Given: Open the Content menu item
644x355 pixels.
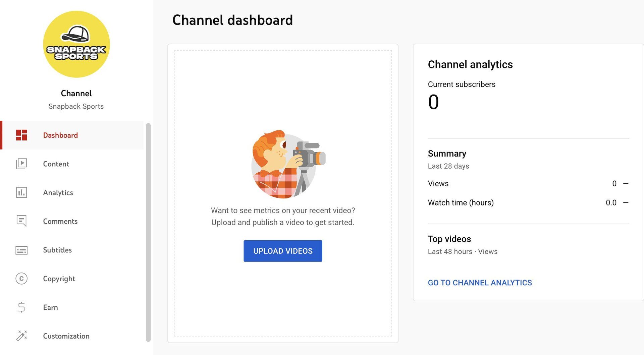Looking at the screenshot, I should pyautogui.click(x=56, y=164).
